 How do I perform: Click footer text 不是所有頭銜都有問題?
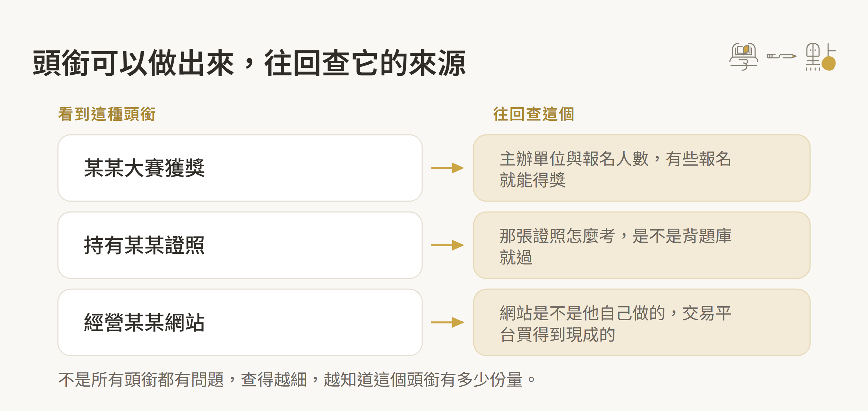(x=141, y=380)
